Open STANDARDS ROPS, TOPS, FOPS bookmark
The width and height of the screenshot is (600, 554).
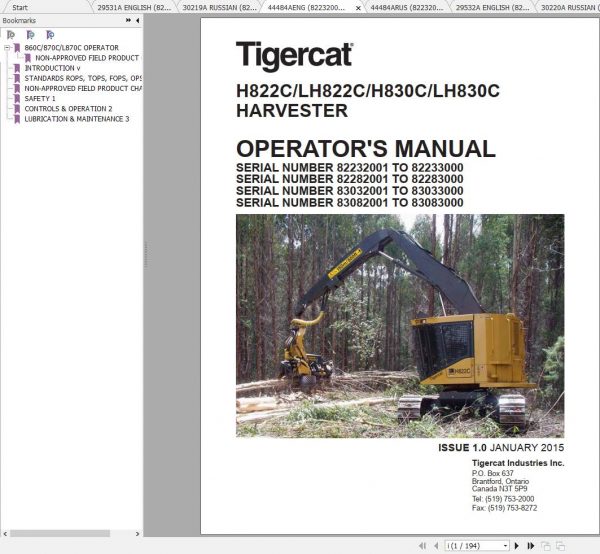(83, 78)
